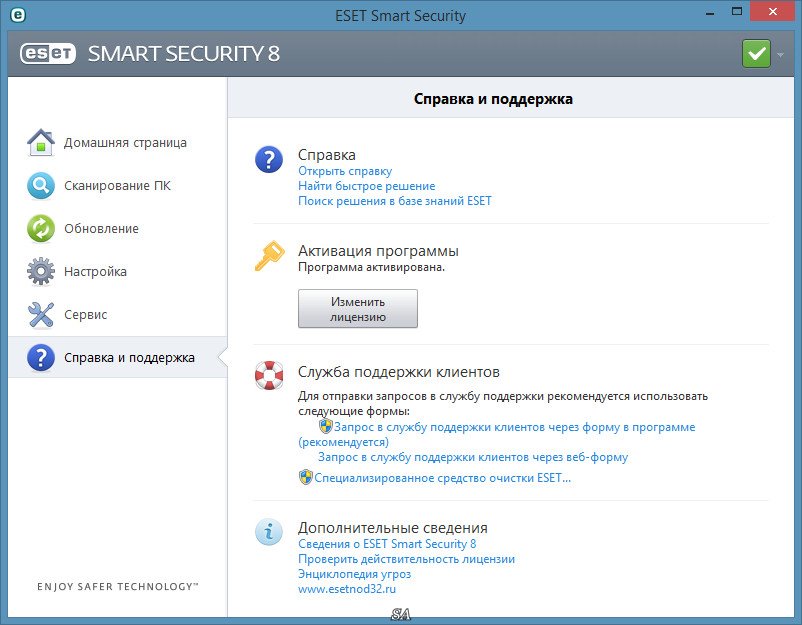The height and width of the screenshot is (625, 802).
Task: Click the green checkmark protection status icon
Action: [x=756, y=54]
